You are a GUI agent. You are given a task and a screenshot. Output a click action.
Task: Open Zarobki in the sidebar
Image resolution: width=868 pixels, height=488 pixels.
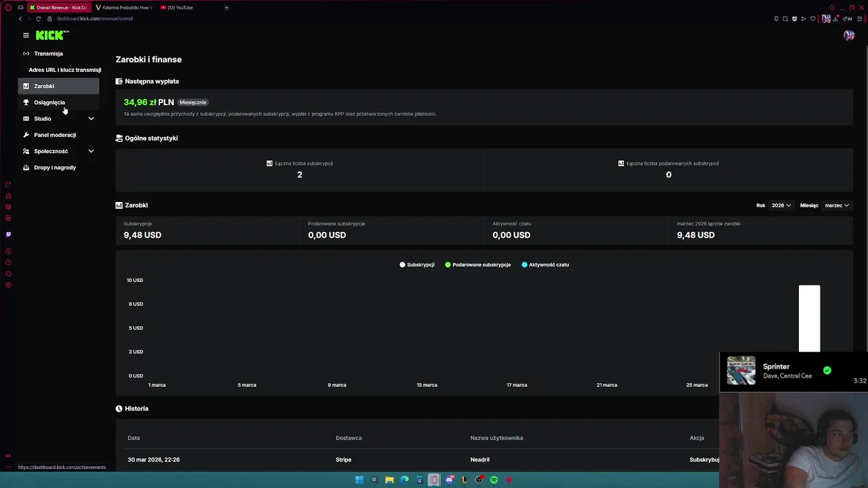coord(58,86)
